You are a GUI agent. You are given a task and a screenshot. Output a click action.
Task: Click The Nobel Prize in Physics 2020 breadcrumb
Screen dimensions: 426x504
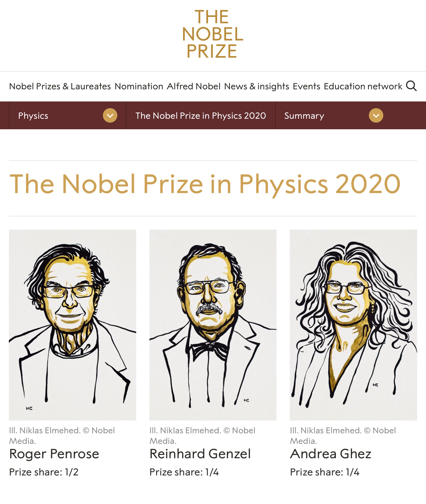pos(201,116)
